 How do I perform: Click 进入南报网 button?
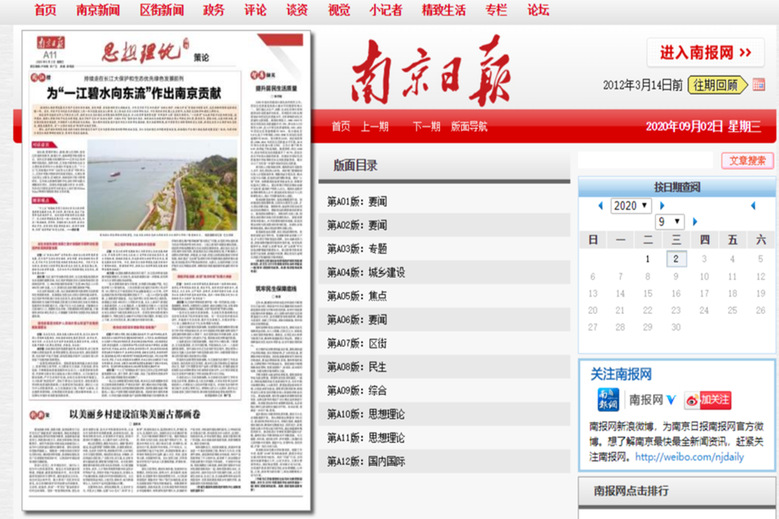[705, 53]
